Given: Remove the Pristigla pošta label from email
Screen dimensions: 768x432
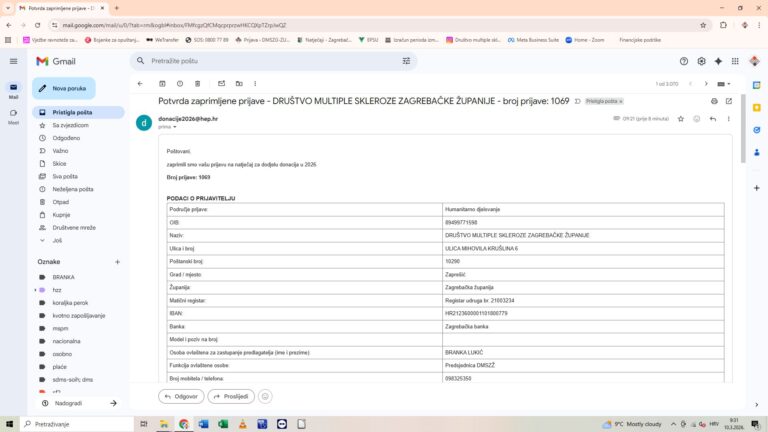Looking at the screenshot, I should [x=621, y=101].
